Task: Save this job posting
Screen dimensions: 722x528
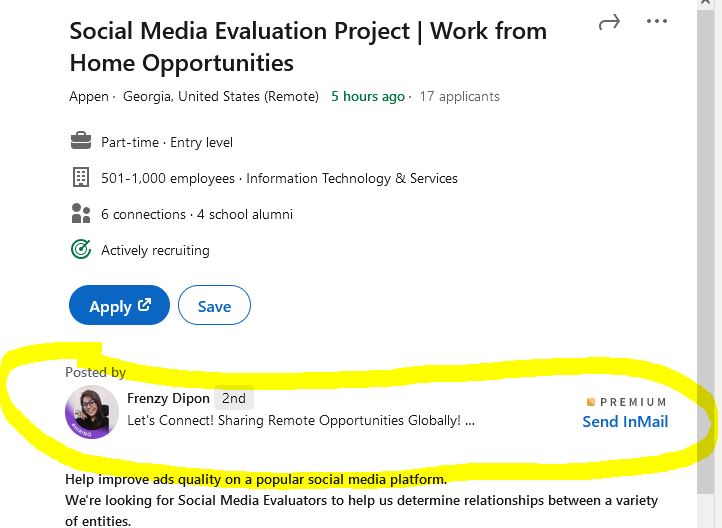Action: click(214, 306)
